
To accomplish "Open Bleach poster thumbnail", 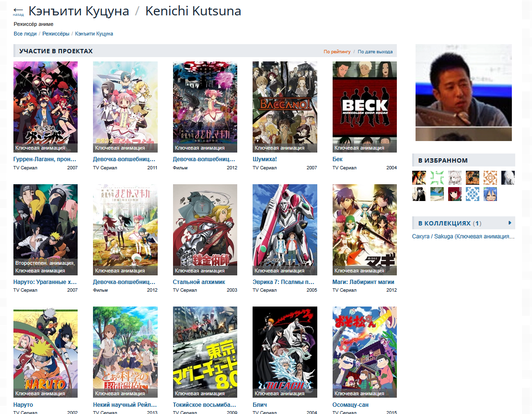I will tap(285, 352).
